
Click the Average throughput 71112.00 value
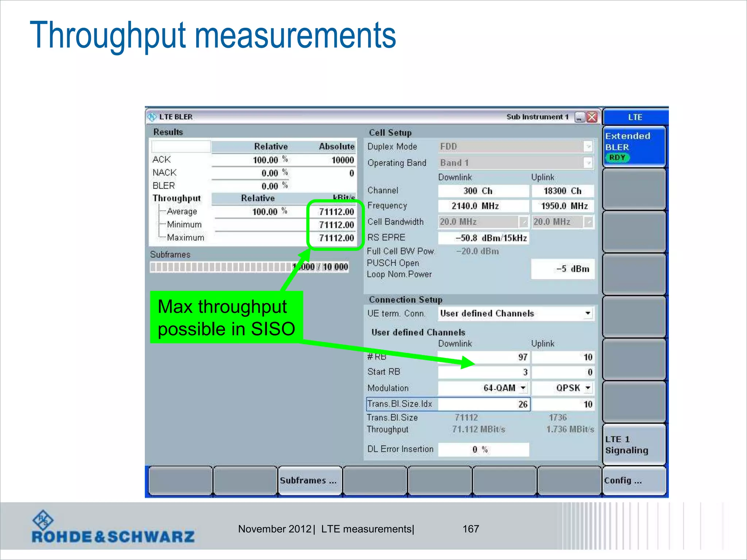(x=336, y=212)
